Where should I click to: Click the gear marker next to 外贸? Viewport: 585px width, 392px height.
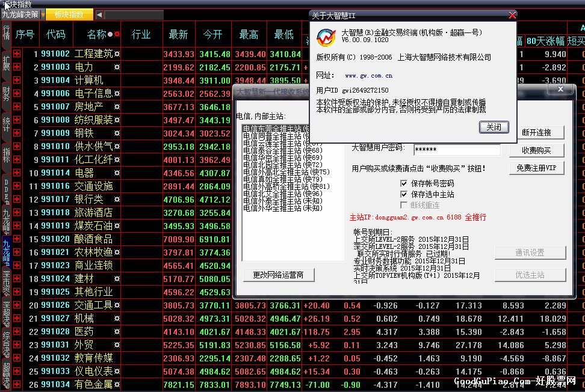(117, 345)
